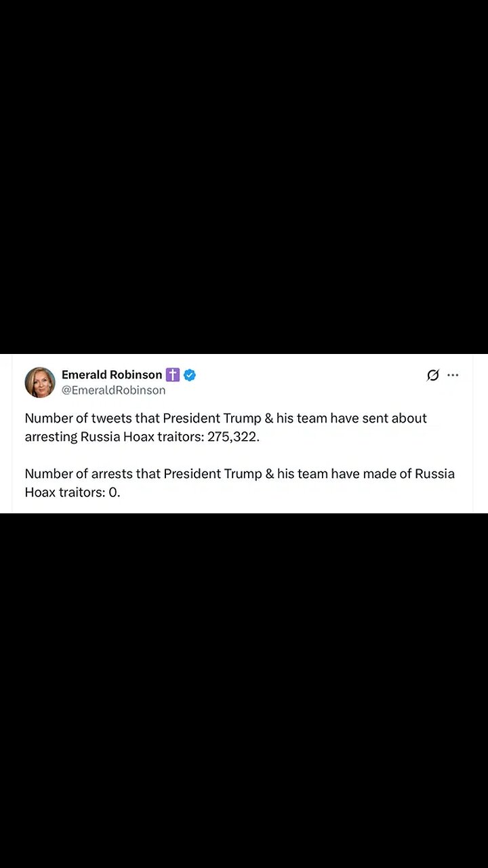
Task: Click the tweet count figure 275,322
Action: (x=233, y=437)
